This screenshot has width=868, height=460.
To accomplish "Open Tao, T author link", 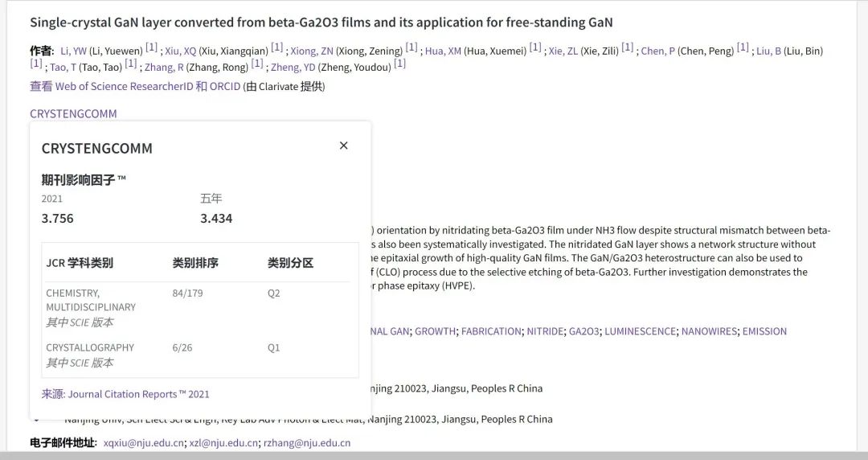I will click(63, 68).
